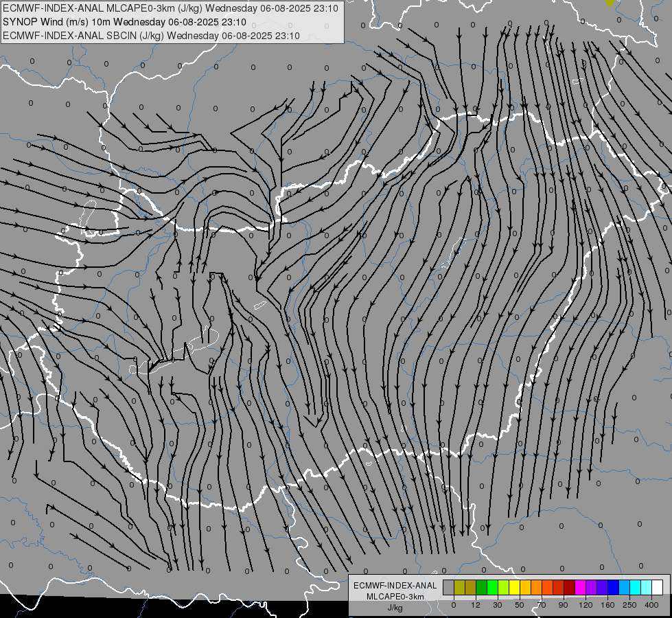Image resolution: width=672 pixels, height=618 pixels.
Task: Click the legend value 90
Action: pyautogui.click(x=563, y=605)
